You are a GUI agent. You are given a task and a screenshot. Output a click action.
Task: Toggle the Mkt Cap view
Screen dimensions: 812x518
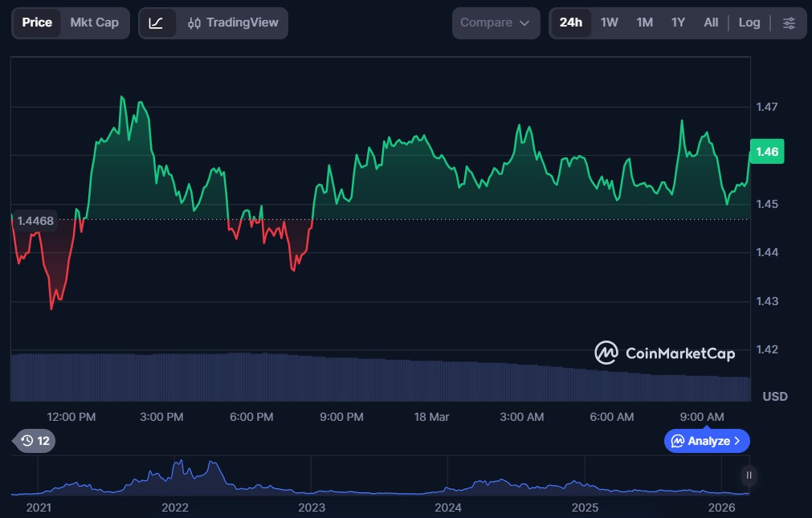coord(94,22)
